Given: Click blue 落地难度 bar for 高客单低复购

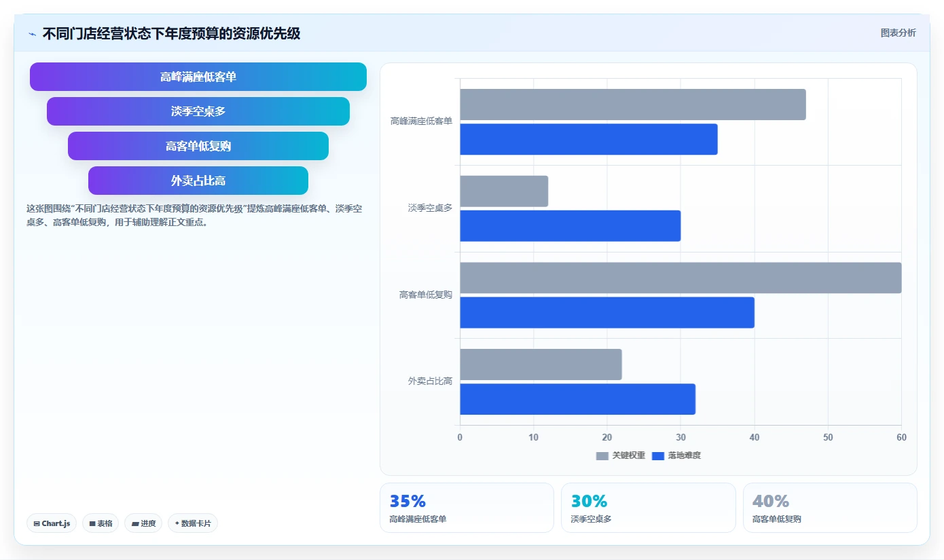Looking at the screenshot, I should [607, 312].
